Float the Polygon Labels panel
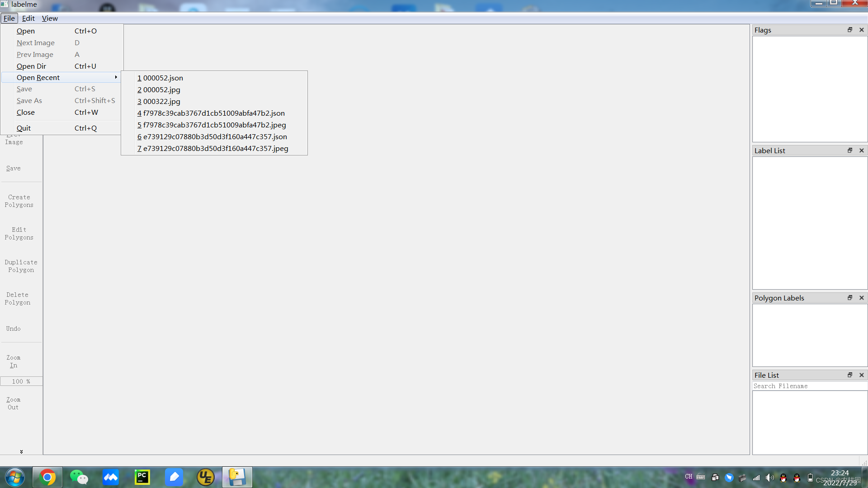 click(850, 298)
